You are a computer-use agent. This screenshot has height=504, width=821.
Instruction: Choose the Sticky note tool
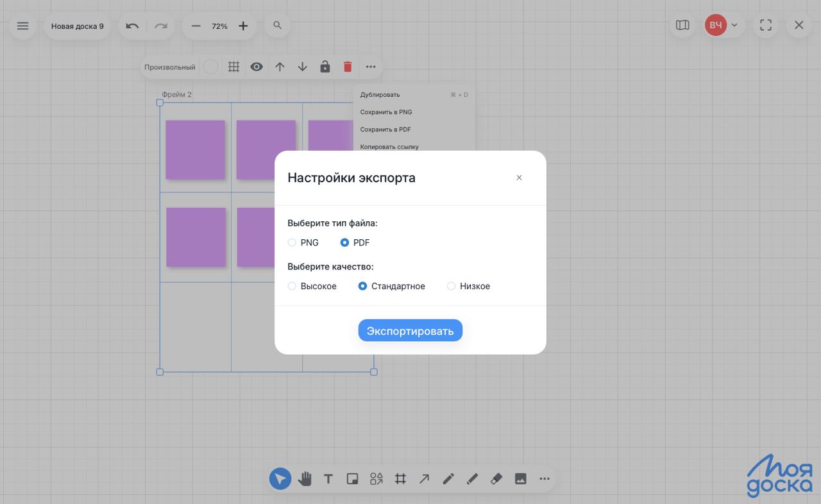352,478
